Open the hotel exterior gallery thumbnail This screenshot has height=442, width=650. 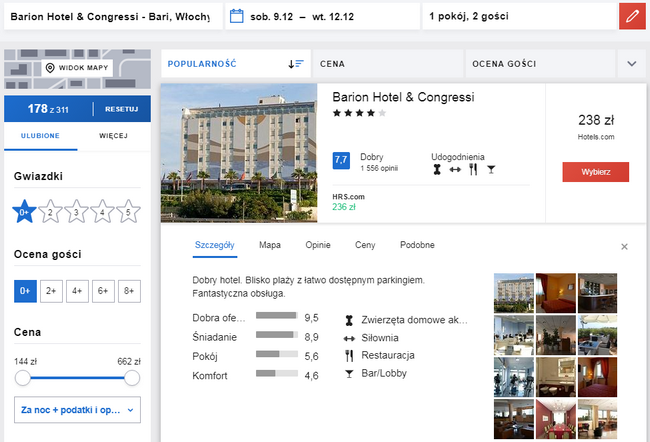click(514, 293)
